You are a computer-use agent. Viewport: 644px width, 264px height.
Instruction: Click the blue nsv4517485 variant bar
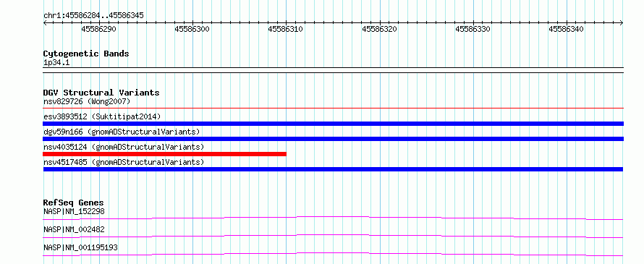coord(333,169)
